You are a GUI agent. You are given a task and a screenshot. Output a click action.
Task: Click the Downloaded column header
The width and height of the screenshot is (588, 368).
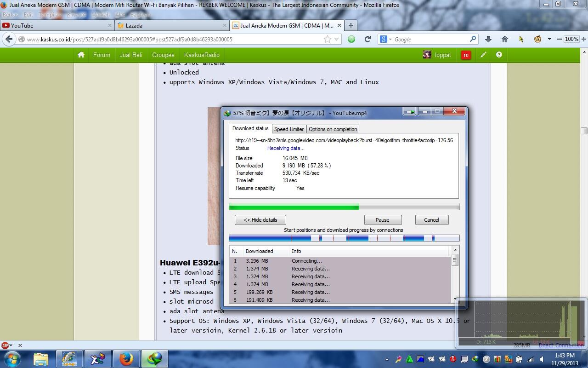266,251
